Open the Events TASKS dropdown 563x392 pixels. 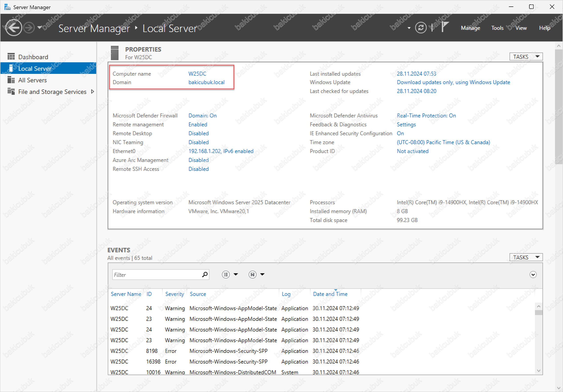tap(526, 257)
